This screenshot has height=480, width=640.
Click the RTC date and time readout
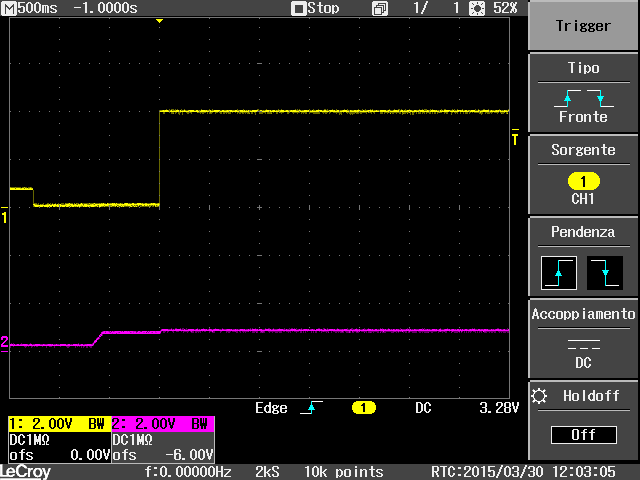click(524, 472)
